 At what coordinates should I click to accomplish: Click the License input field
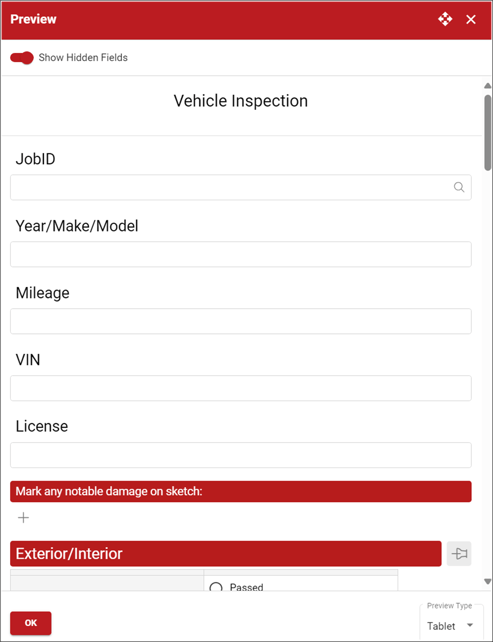click(x=241, y=455)
